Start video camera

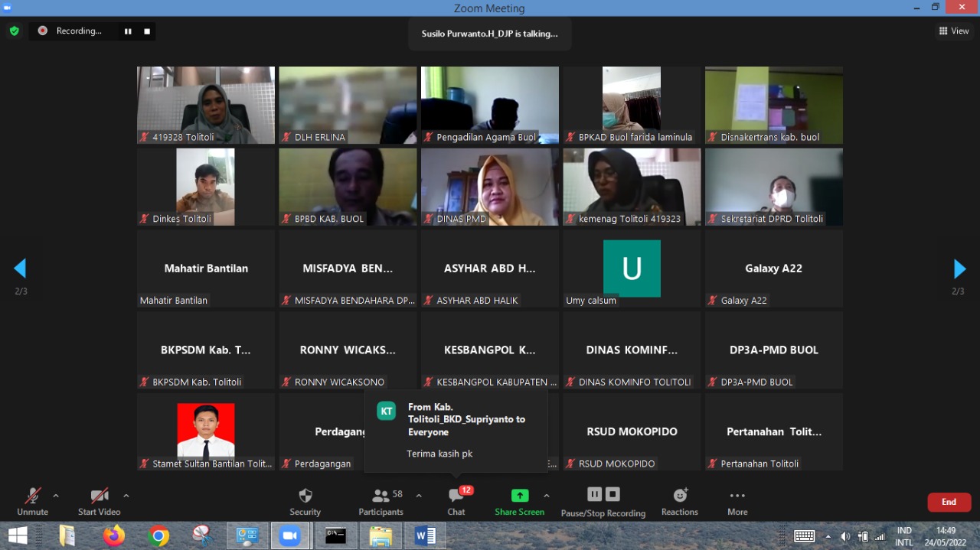click(x=99, y=501)
